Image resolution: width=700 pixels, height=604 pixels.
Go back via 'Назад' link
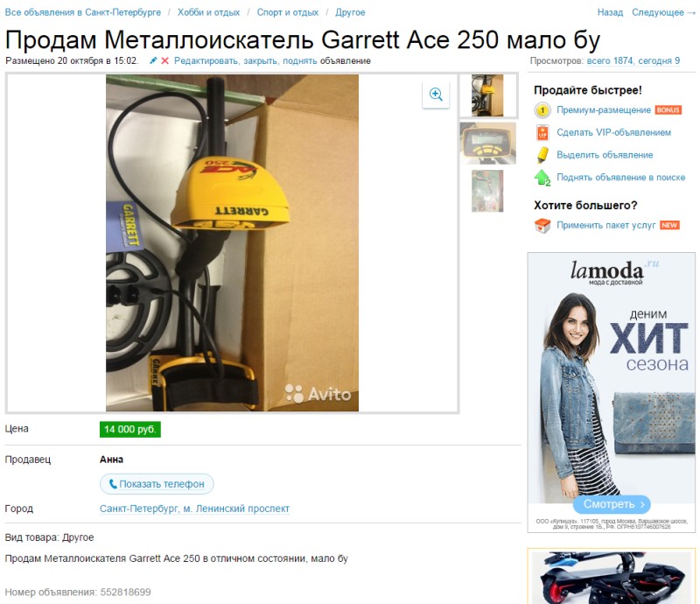pos(610,12)
